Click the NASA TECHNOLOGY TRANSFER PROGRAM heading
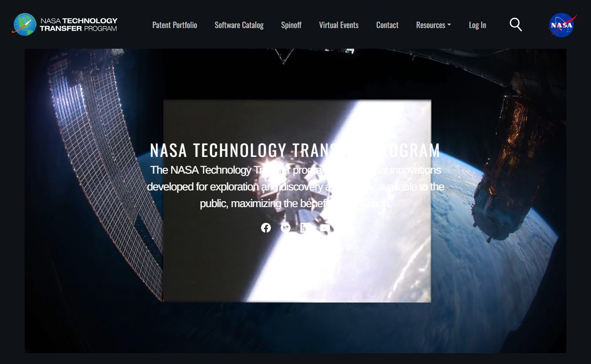The height and width of the screenshot is (364, 591). point(295,150)
